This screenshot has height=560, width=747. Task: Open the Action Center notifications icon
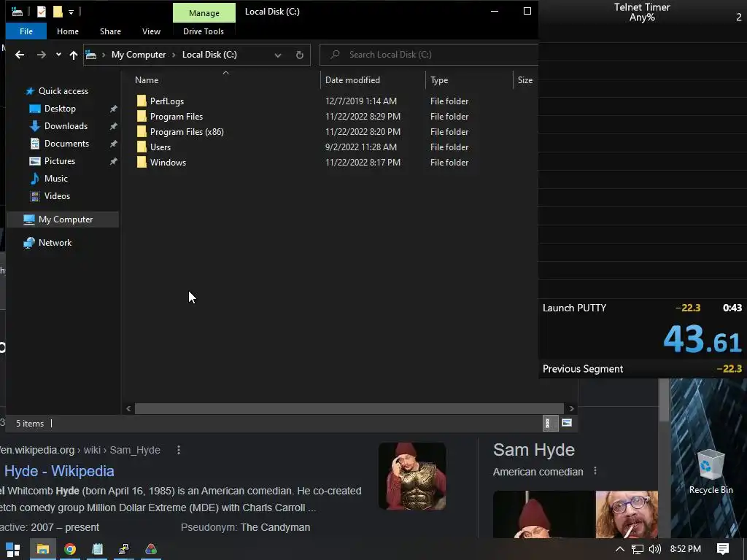(x=723, y=549)
